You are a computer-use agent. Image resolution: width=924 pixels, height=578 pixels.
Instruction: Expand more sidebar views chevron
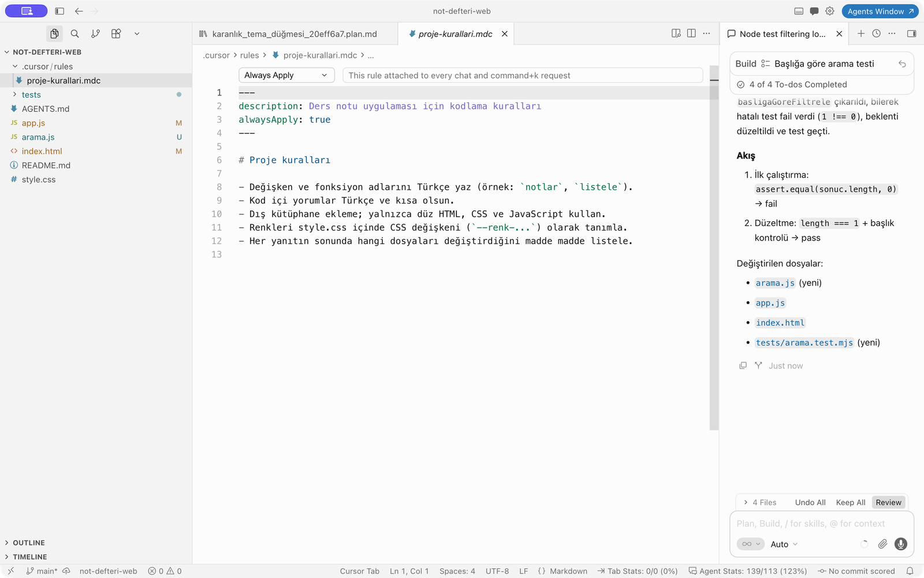coord(137,34)
